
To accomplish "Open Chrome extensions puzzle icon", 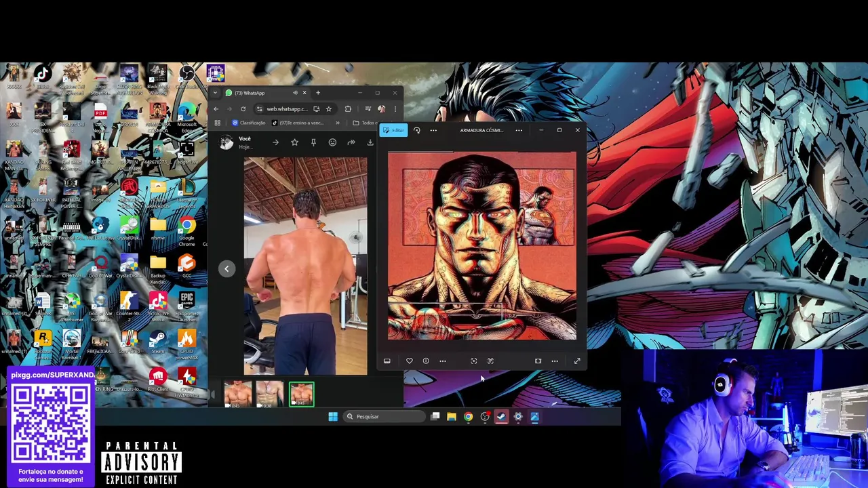I will pos(348,108).
